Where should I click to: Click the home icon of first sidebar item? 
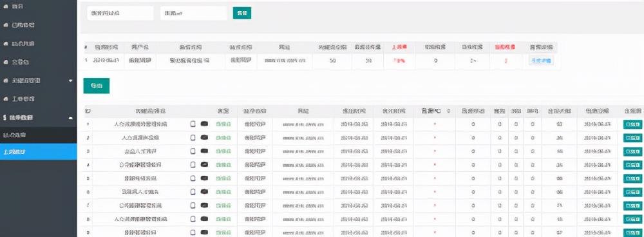coord(6,6)
